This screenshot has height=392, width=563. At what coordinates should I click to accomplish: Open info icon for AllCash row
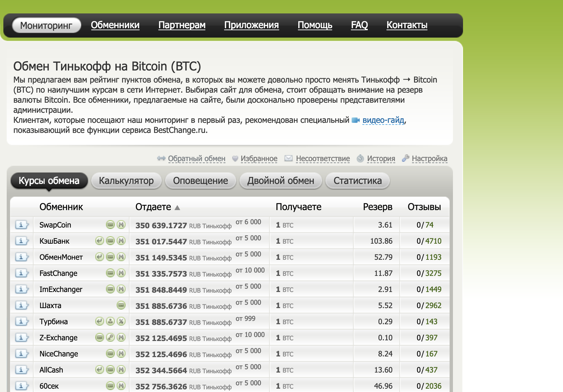[x=22, y=370]
